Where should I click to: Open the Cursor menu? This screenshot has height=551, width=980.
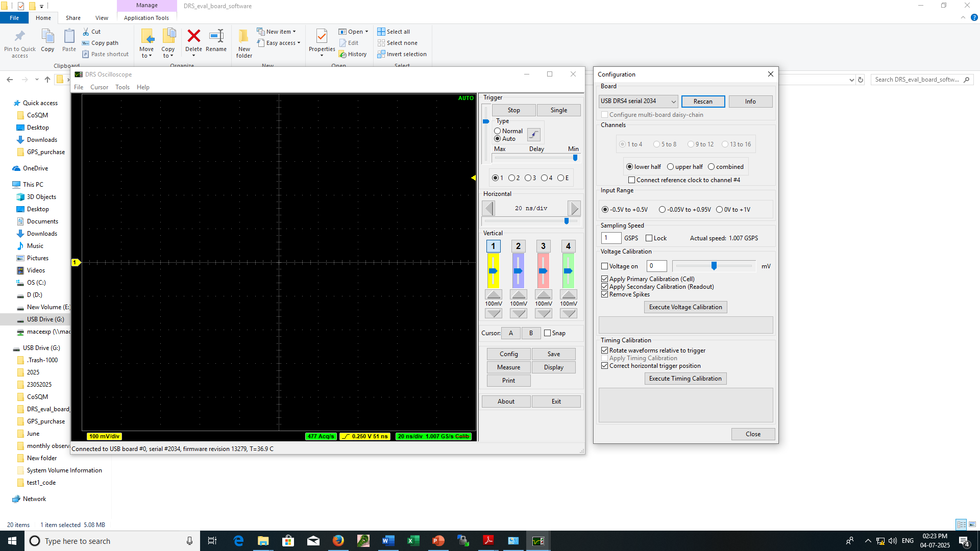pos(99,87)
